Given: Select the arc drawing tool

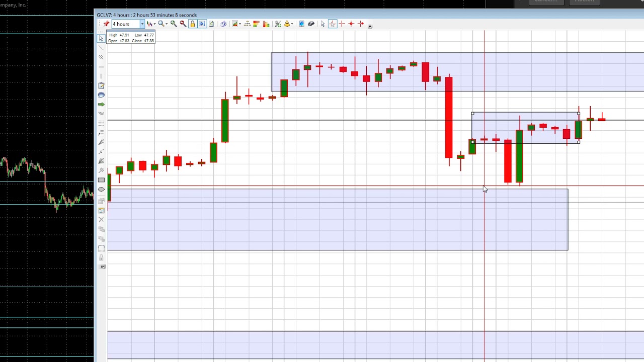Looking at the screenshot, I should point(101,114).
